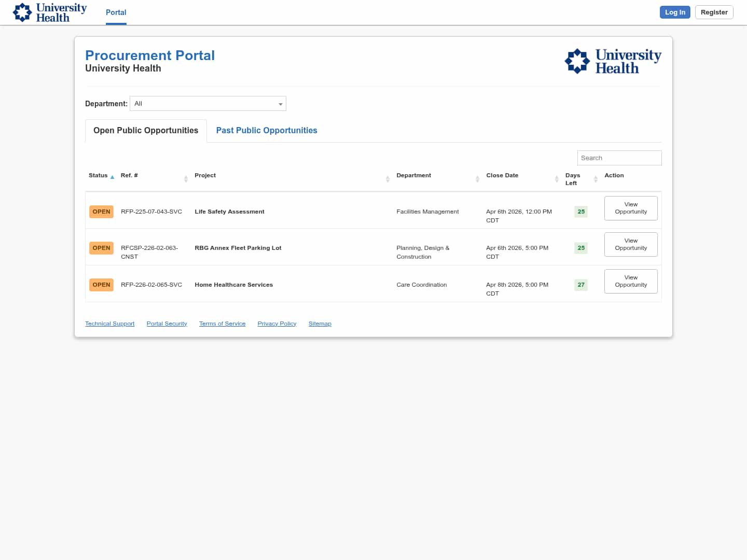View opportunity for RBG Annex Fleet Parking Lot
Image resolution: width=747 pixels, height=560 pixels.
coord(631,244)
